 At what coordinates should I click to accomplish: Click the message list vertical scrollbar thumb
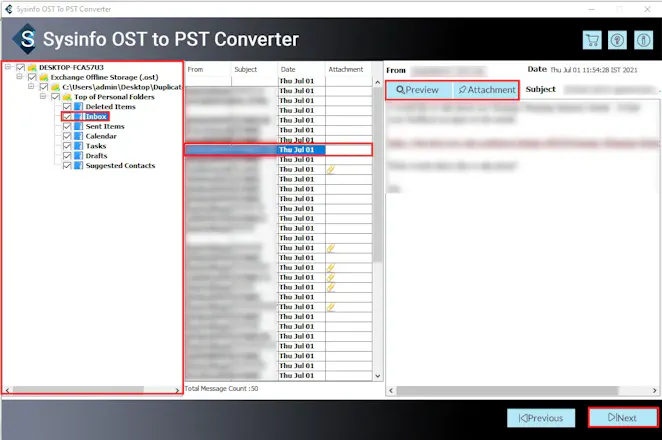[377, 174]
